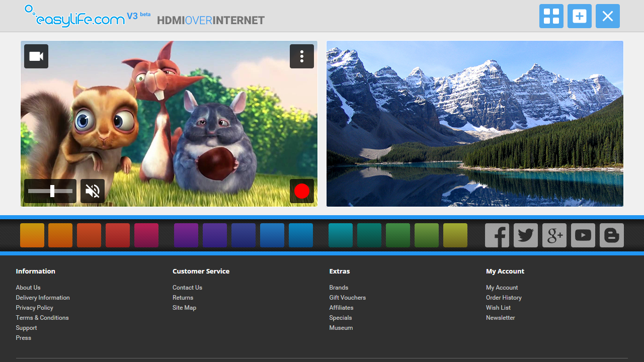Pick the amber yellow color swatch
Image resolution: width=644 pixels, height=362 pixels.
pyautogui.click(x=32, y=235)
